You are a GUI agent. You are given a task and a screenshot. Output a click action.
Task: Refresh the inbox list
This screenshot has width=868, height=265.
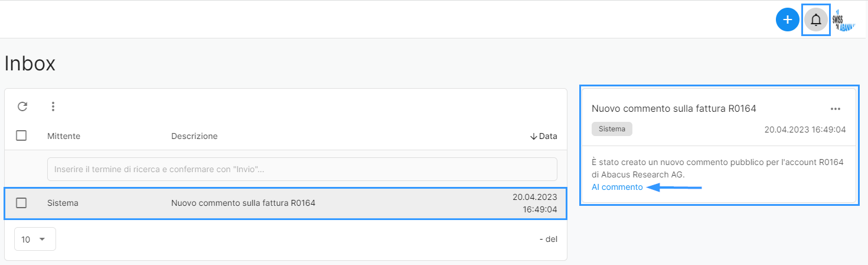[22, 106]
